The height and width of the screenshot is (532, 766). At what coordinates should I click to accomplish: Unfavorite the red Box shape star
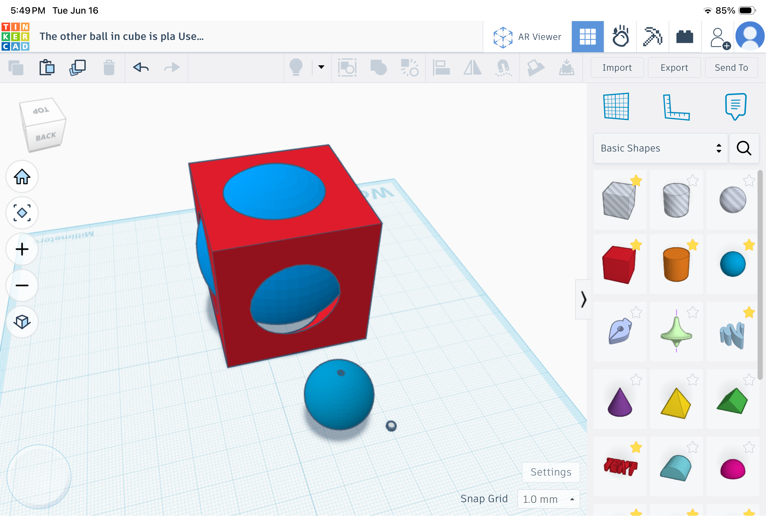click(636, 245)
